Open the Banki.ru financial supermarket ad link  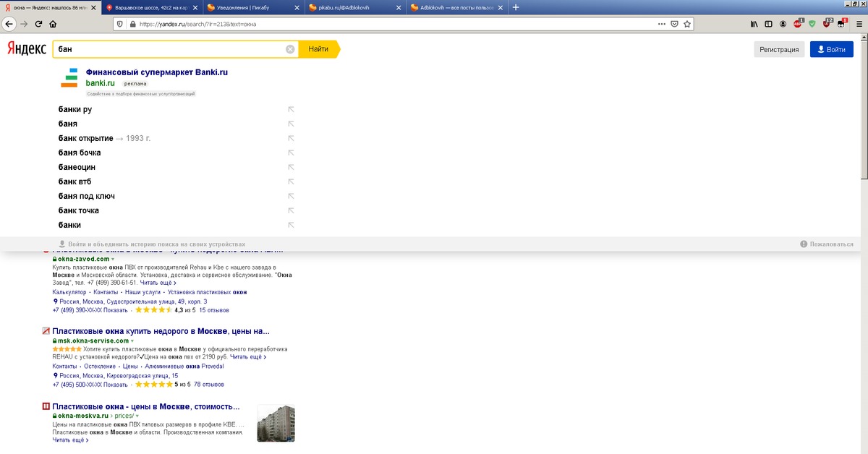pyautogui.click(x=156, y=72)
